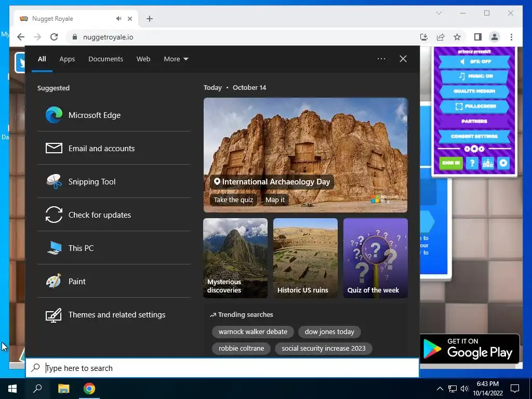
Task: Bookmark this page with star icon
Action: coord(457,37)
